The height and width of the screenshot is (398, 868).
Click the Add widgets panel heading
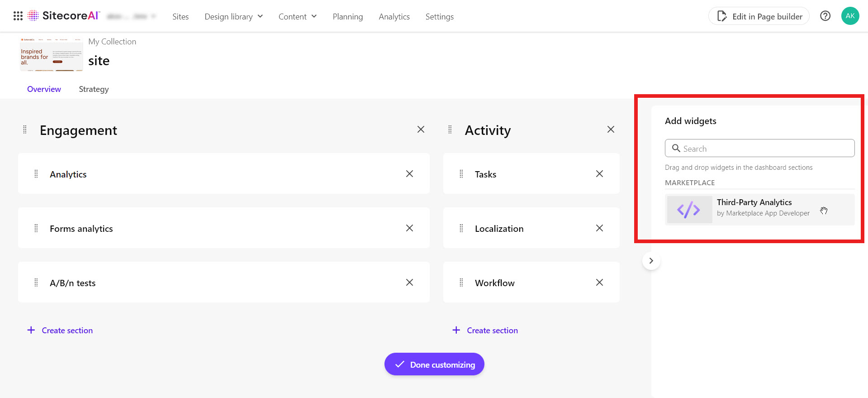coord(690,121)
